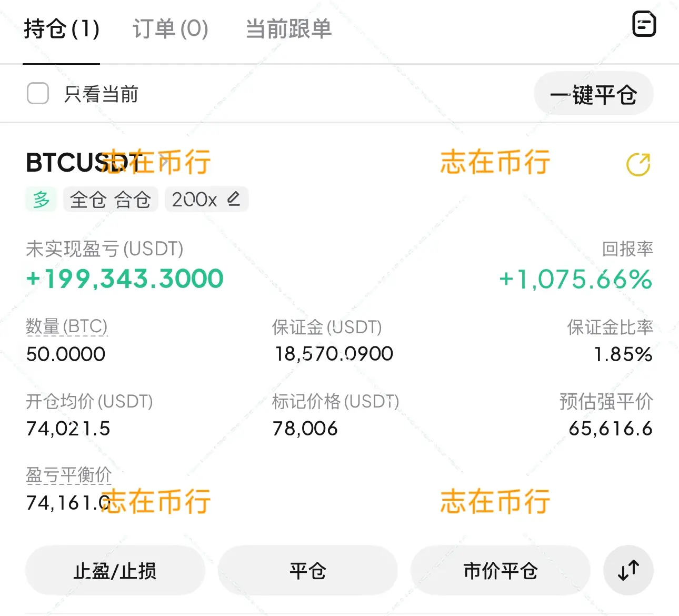Tap the 200x leverage tag

click(x=195, y=200)
